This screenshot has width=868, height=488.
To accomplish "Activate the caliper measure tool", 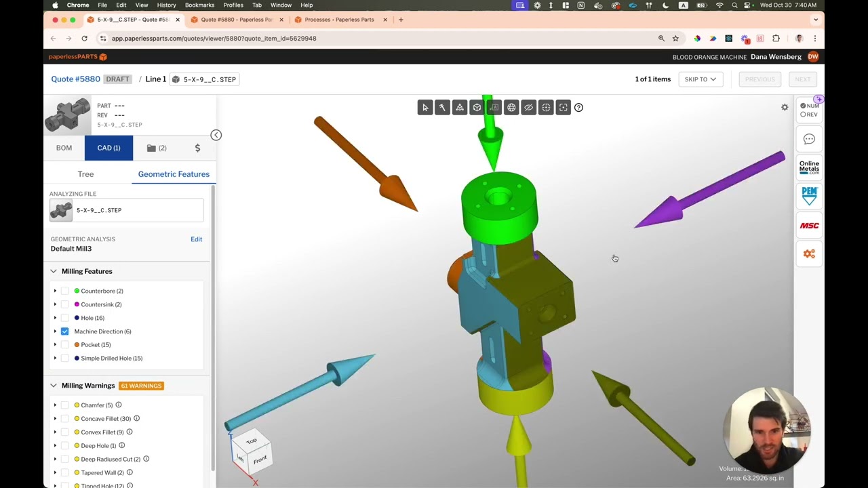I will point(442,108).
